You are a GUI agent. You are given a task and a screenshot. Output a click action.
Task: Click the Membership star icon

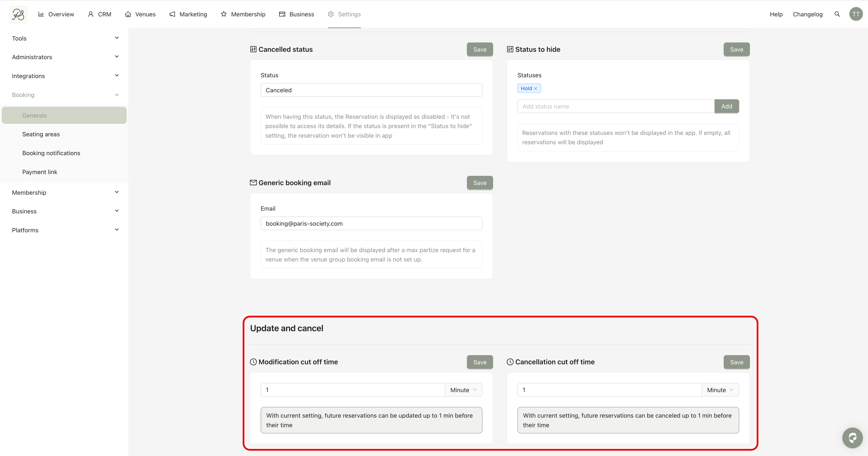tap(224, 14)
